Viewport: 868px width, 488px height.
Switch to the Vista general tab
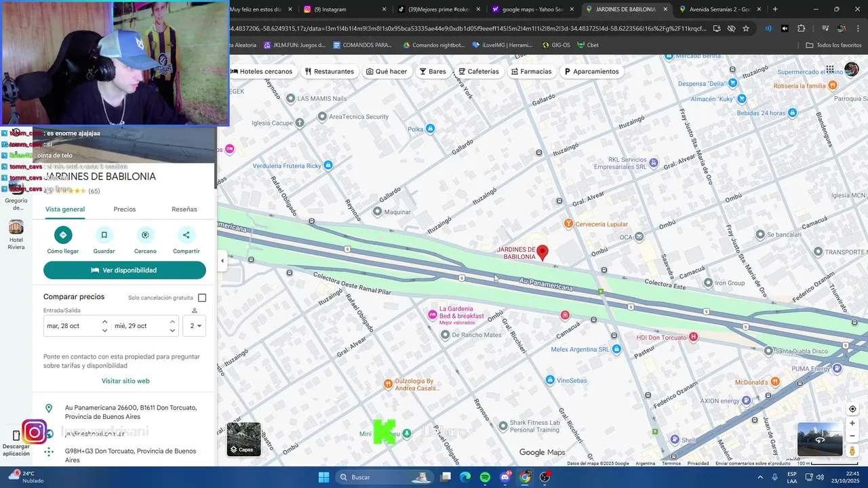click(65, 209)
